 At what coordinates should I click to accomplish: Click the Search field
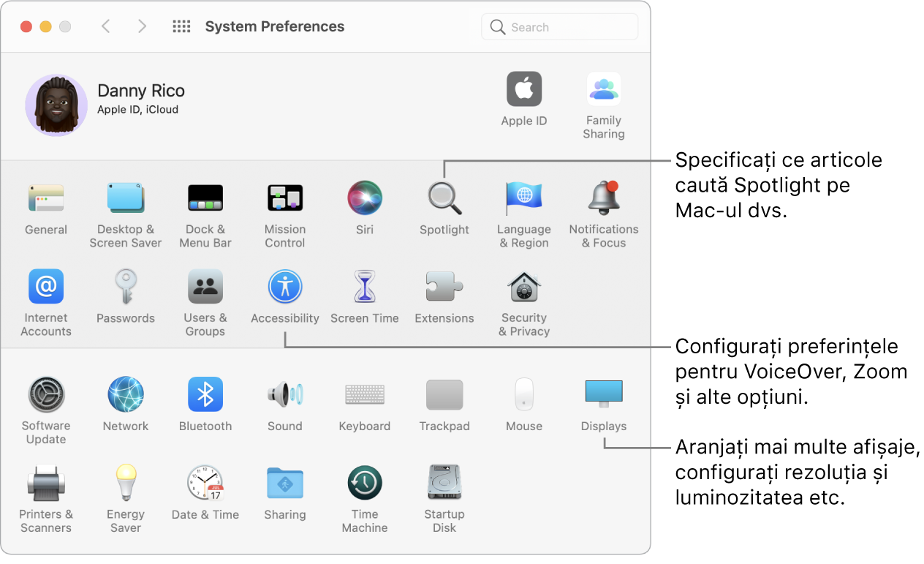pyautogui.click(x=560, y=27)
